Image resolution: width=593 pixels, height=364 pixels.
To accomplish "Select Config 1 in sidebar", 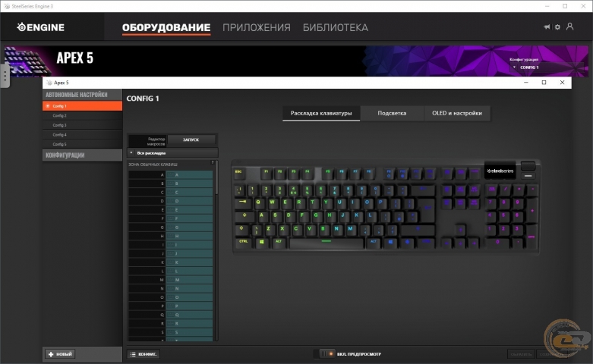I will point(83,106).
